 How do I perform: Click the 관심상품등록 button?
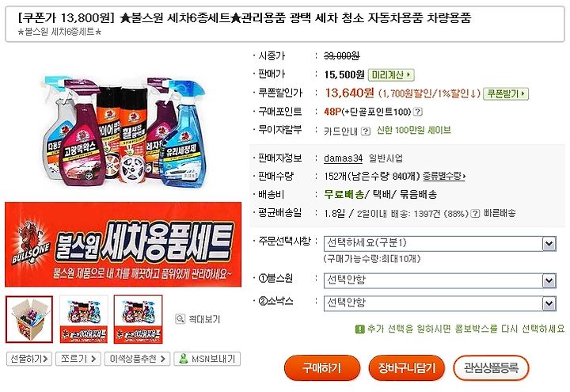491,368
